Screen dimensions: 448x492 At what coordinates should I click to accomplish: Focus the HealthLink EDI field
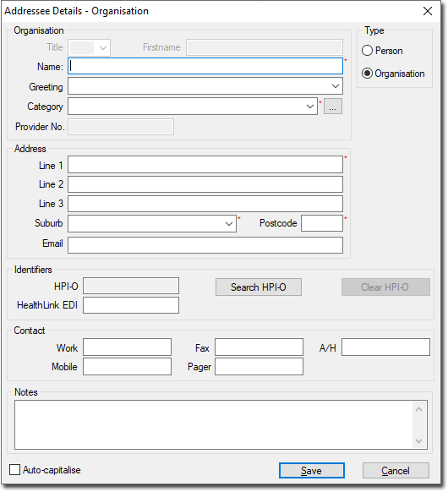131,305
